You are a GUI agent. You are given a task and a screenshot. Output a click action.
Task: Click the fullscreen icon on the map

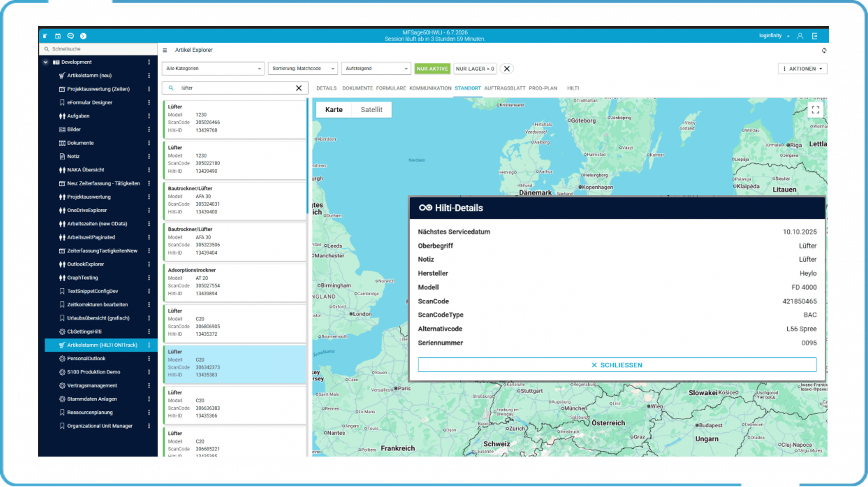(815, 110)
